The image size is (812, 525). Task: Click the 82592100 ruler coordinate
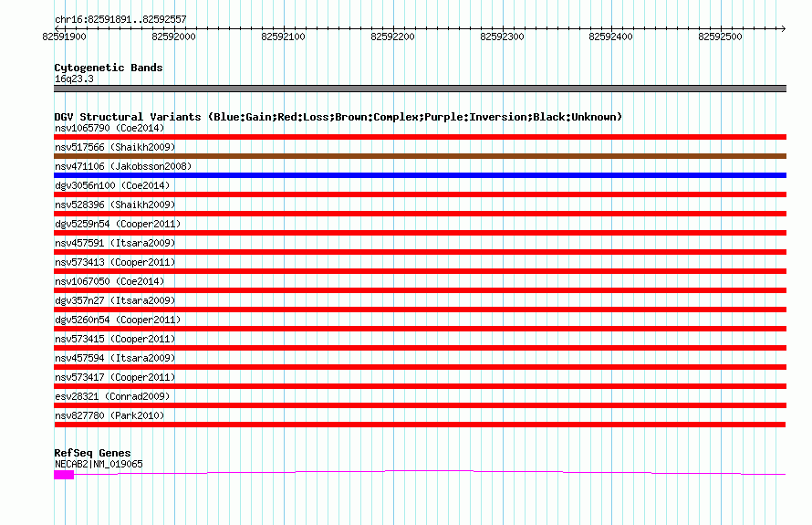(283, 37)
